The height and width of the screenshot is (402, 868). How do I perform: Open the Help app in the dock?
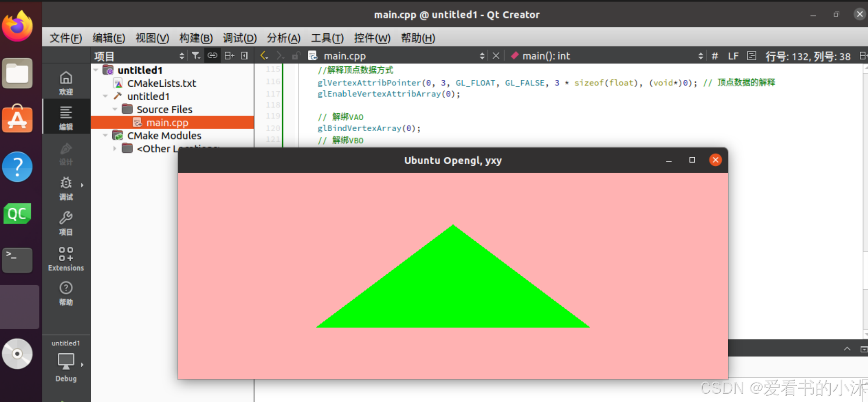click(x=17, y=167)
